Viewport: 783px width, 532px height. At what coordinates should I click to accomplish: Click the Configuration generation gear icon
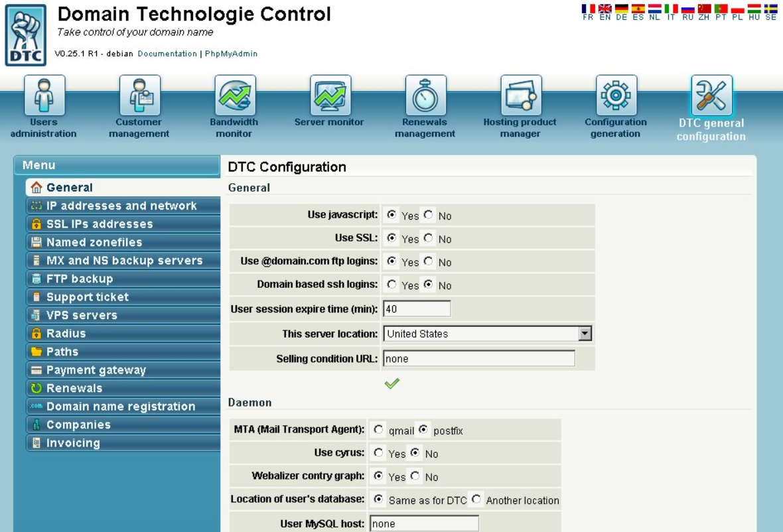(616, 96)
